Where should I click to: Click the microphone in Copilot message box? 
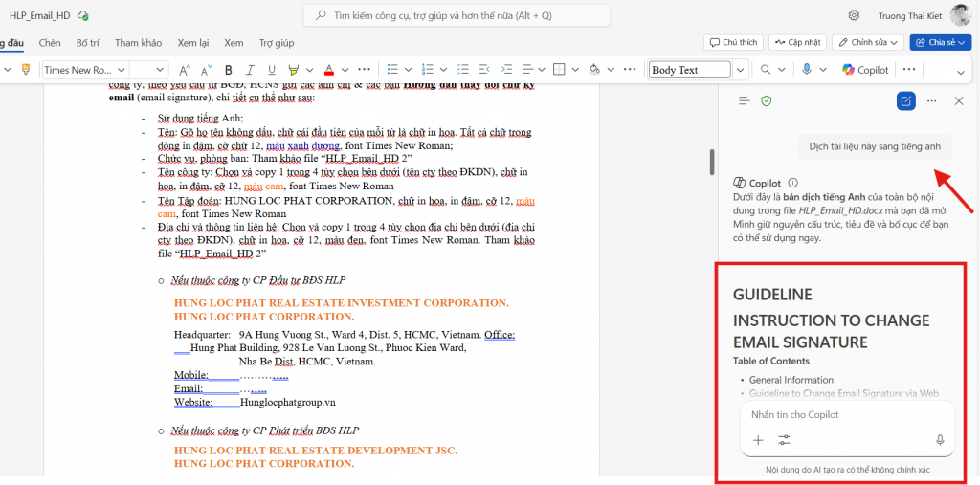tap(940, 440)
